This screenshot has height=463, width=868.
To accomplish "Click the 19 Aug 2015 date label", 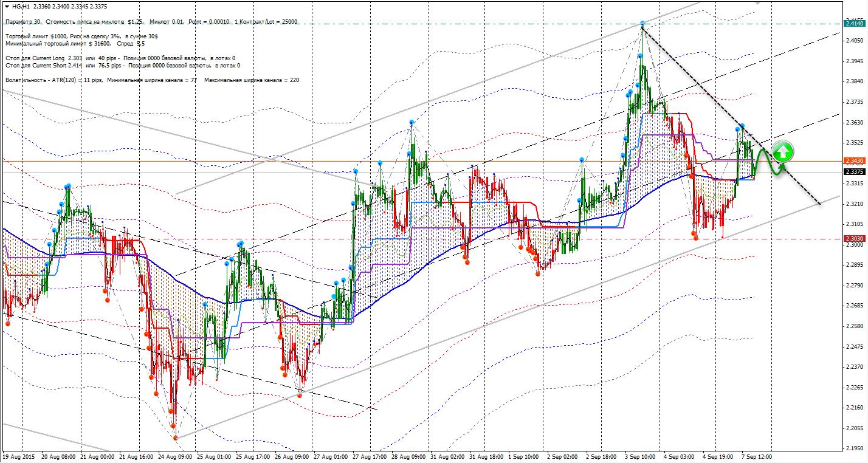I will coord(18,455).
